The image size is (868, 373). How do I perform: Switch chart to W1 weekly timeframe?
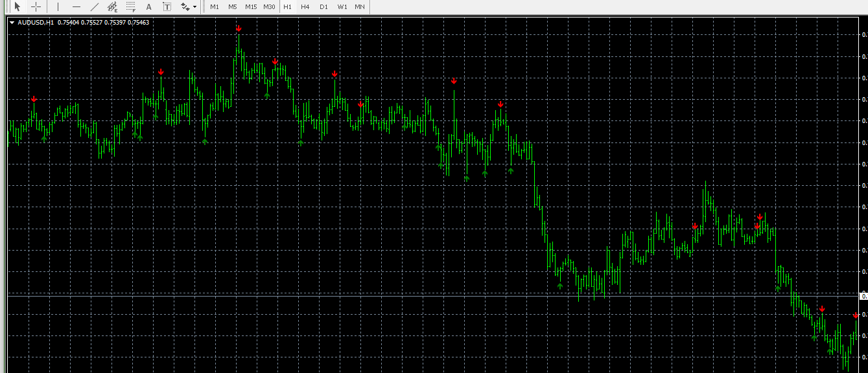342,6
